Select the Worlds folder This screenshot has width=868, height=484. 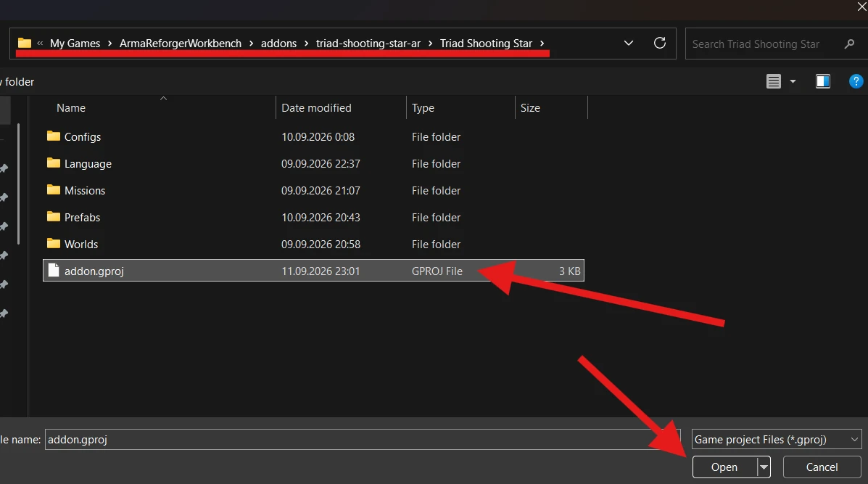(x=80, y=245)
